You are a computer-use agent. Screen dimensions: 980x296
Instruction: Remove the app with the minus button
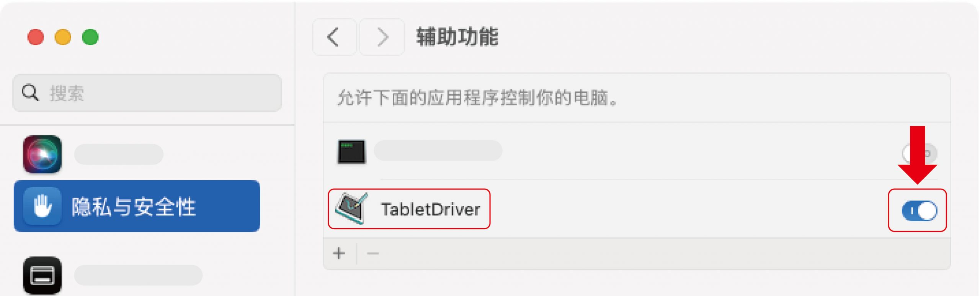pyautogui.click(x=372, y=253)
